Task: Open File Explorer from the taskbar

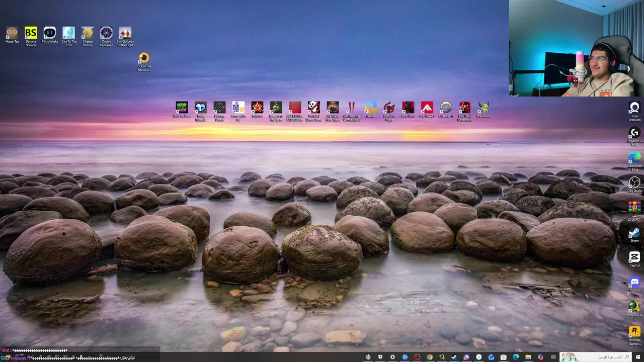Action: coord(528,357)
